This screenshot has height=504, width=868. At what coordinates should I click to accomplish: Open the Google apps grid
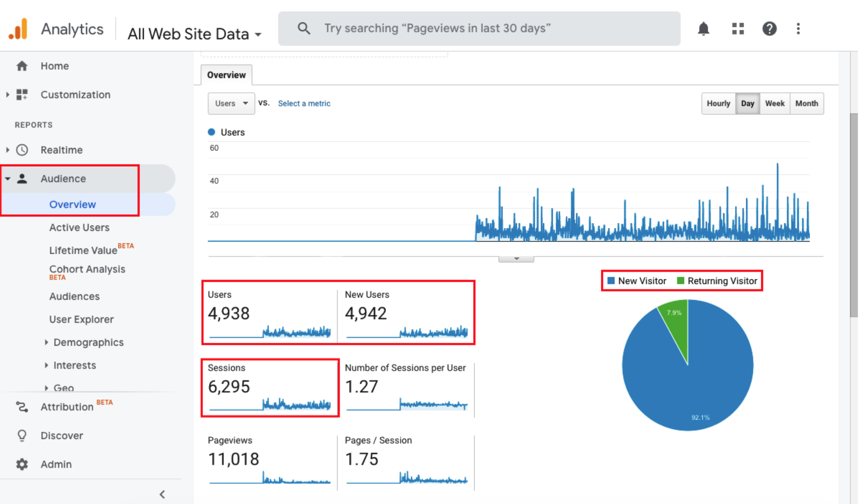pos(738,28)
